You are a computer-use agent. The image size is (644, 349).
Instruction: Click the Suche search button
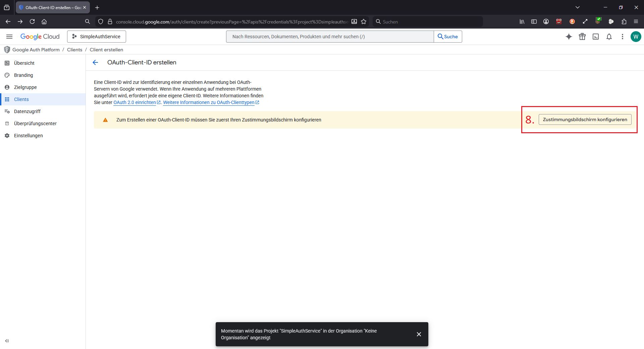[x=448, y=37]
